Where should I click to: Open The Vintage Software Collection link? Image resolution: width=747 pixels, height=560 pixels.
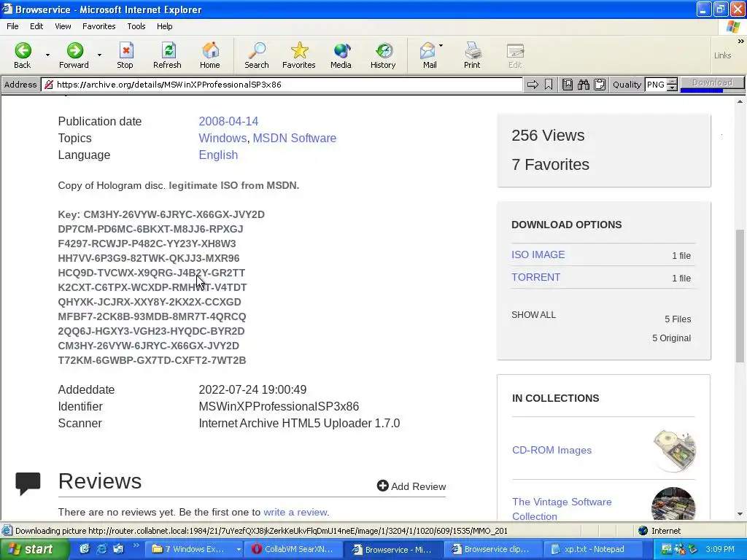pos(562,508)
